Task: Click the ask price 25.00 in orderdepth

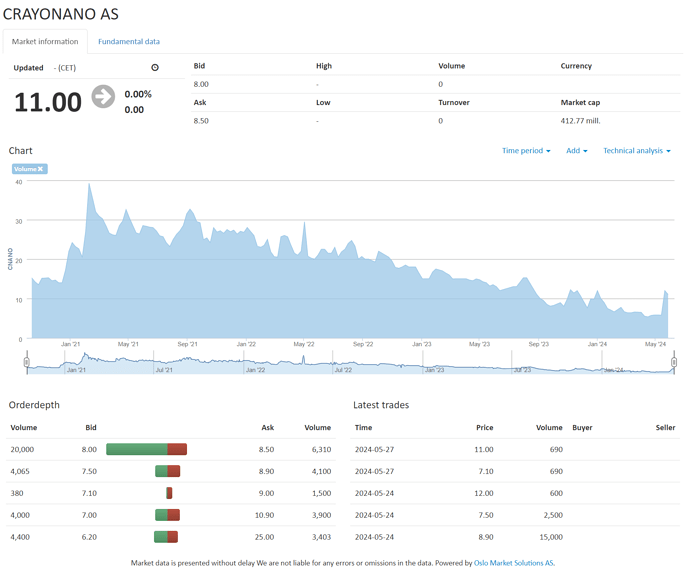Action: tap(264, 537)
